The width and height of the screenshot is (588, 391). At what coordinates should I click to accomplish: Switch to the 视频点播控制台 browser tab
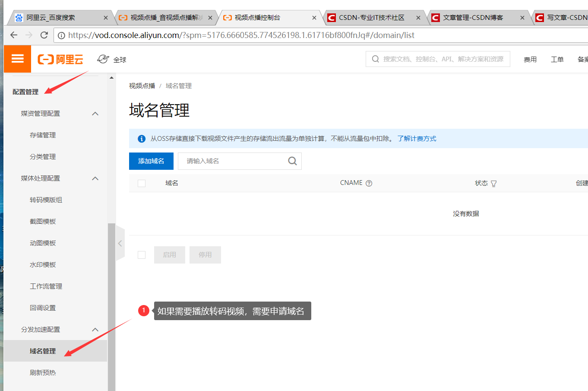(263, 18)
